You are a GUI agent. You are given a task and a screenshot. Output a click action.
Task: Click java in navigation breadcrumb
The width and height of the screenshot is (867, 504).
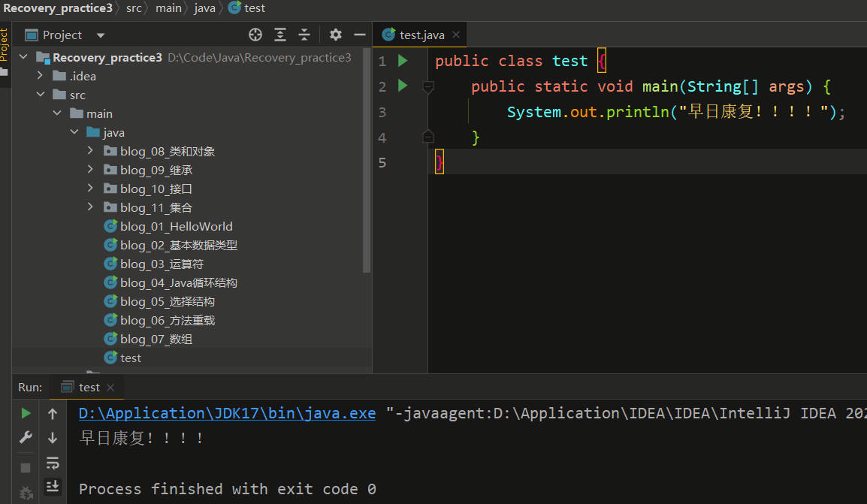(x=204, y=8)
